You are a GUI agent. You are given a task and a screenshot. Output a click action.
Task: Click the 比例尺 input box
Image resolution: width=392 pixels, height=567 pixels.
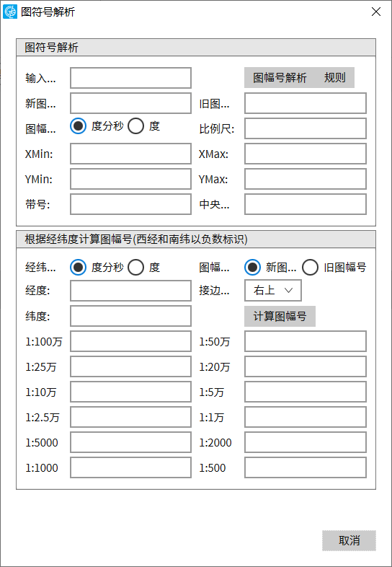306,128
